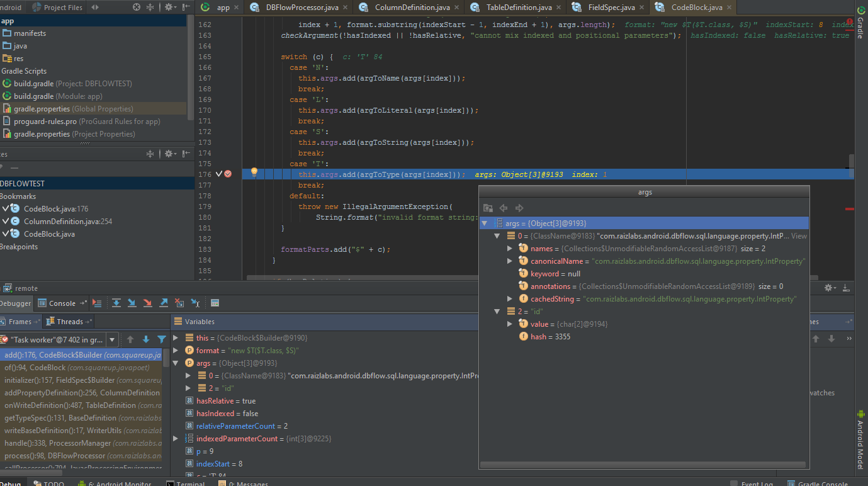
Task: Collapse the args node in popup
Action: point(484,223)
